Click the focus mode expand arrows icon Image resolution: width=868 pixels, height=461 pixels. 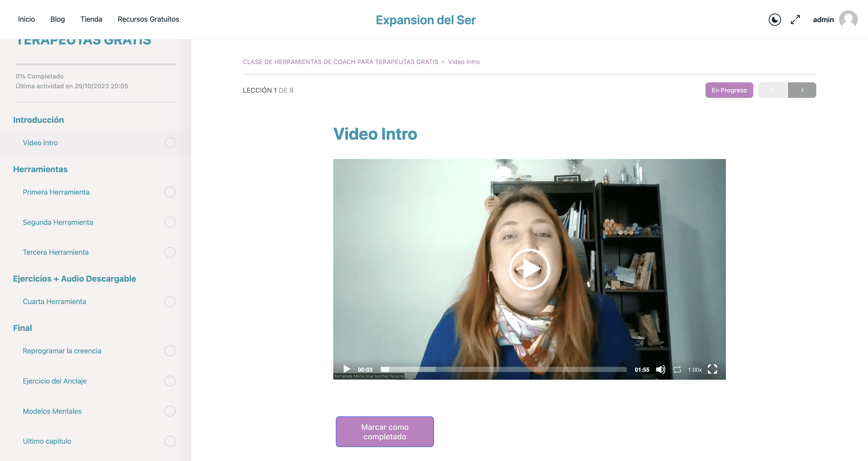click(795, 20)
